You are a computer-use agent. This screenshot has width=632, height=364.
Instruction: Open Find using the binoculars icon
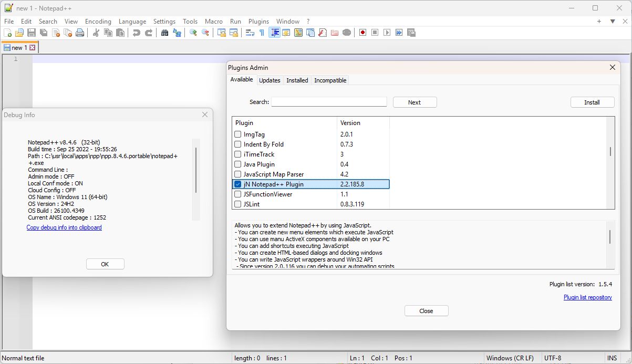[x=165, y=33]
